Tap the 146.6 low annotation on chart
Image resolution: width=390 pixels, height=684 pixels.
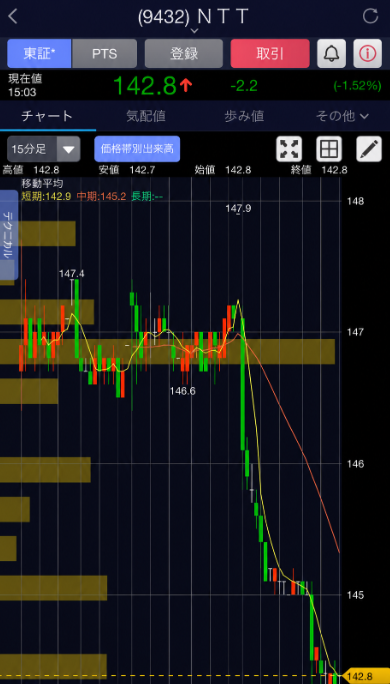coord(182,391)
